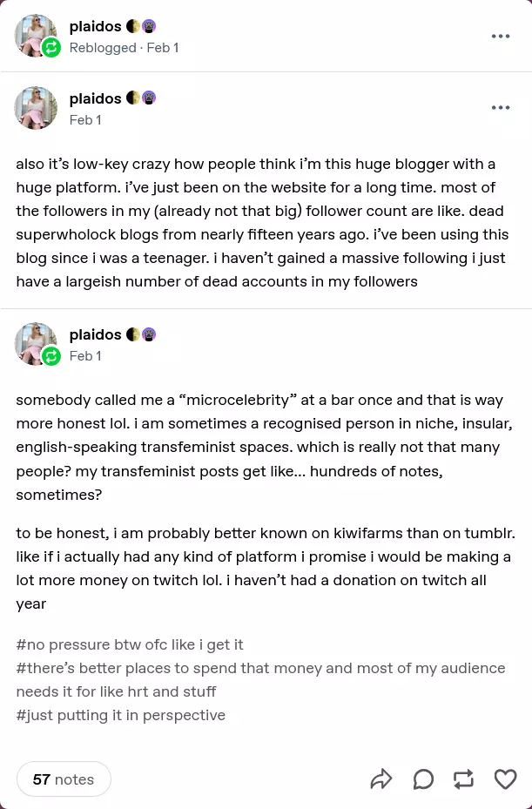The image size is (532, 809).
Task: Open the '#just putting it in perspective' tag
Action: point(121,715)
